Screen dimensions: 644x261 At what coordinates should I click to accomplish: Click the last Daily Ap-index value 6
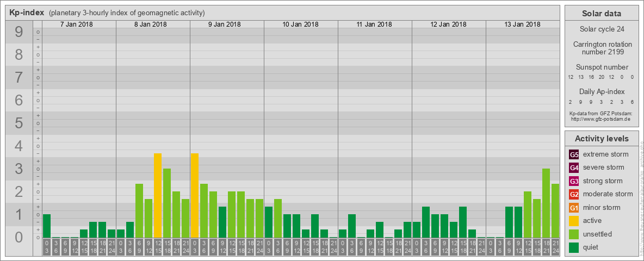[x=632, y=102]
